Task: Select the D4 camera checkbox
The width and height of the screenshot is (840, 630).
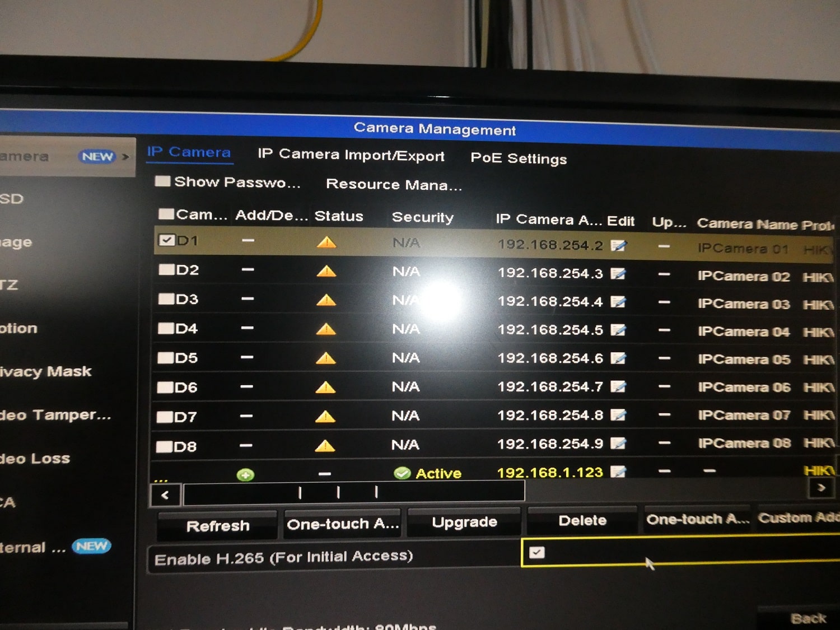Action: click(165, 328)
